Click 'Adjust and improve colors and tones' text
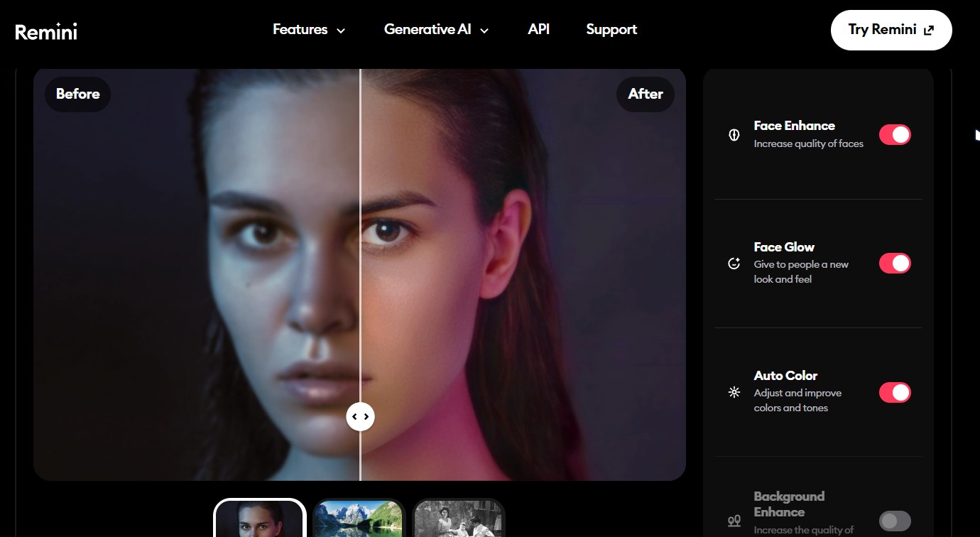The image size is (980, 537). pos(797,401)
